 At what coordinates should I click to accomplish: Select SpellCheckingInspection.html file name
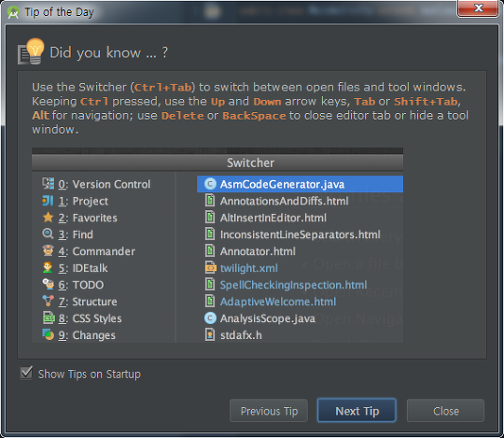point(293,285)
